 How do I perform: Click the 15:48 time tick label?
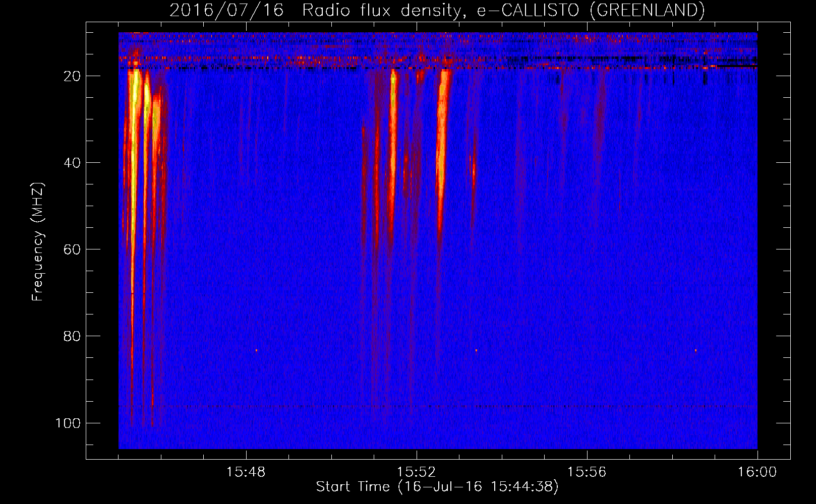pyautogui.click(x=246, y=472)
